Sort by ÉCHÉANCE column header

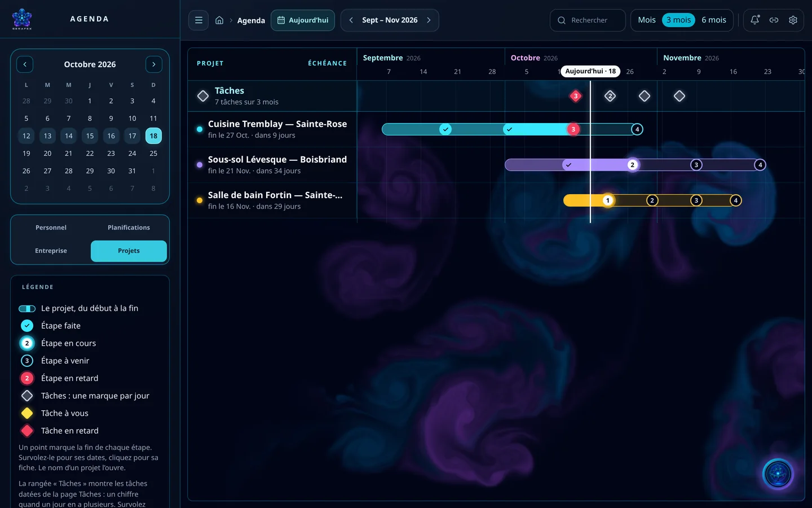click(x=327, y=63)
